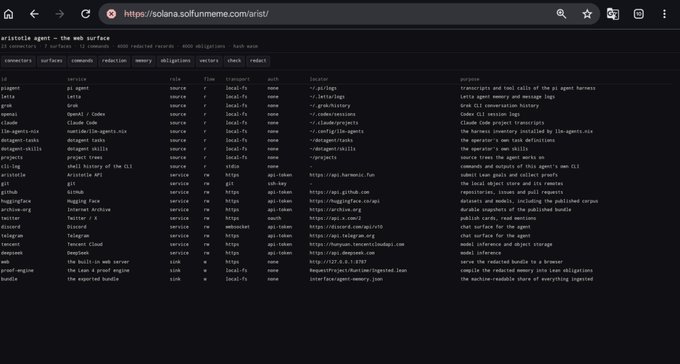
Task: Click the 'Hugging Face' service cell
Action: [x=83, y=201]
